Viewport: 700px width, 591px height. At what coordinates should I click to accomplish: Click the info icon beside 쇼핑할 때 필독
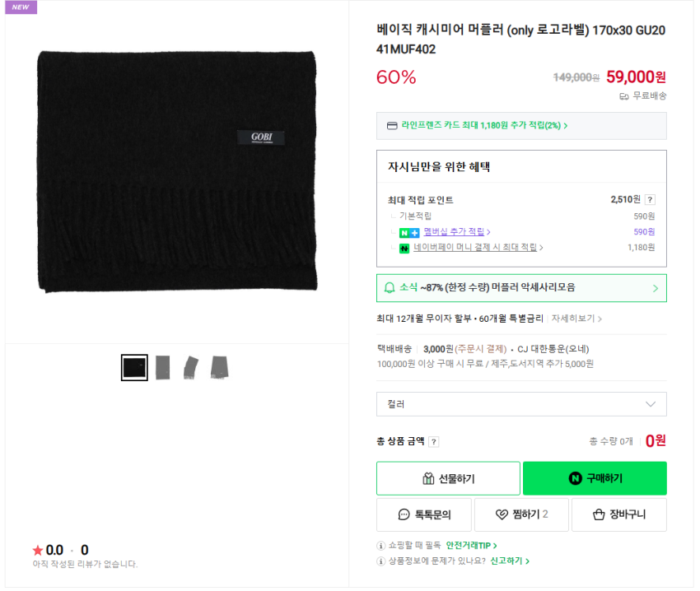coord(380,546)
